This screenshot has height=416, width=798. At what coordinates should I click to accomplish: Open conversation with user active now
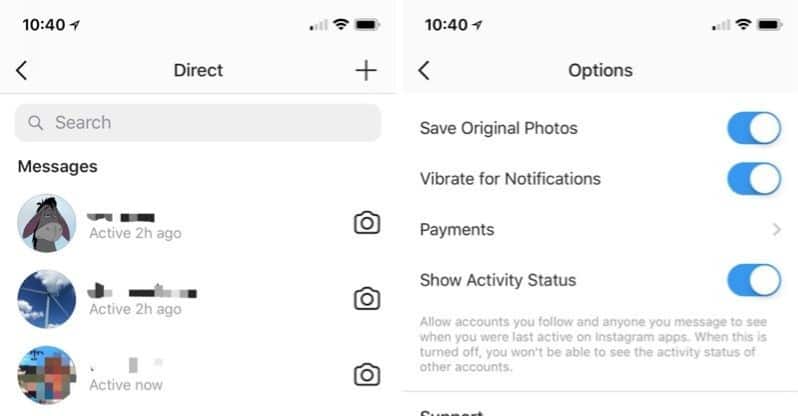pos(180,374)
